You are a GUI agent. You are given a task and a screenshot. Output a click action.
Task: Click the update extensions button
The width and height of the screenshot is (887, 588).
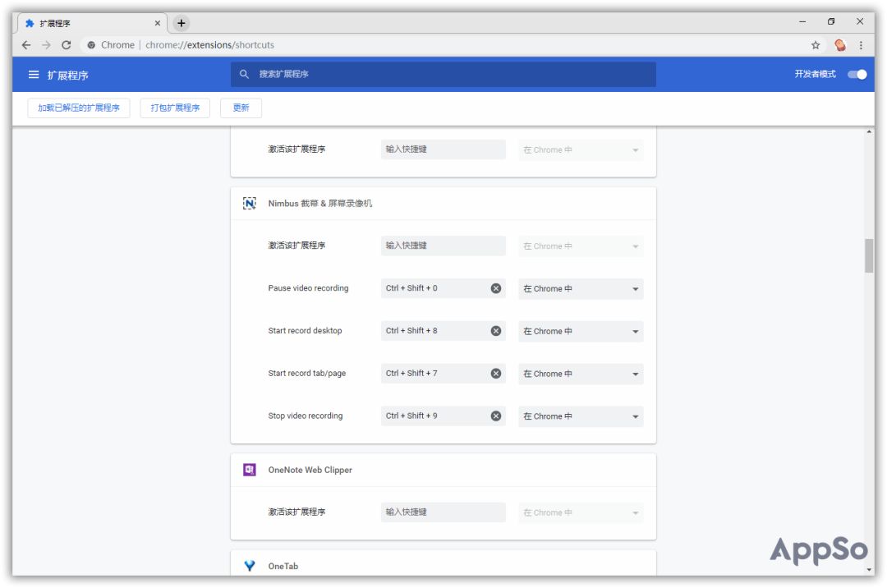click(241, 108)
